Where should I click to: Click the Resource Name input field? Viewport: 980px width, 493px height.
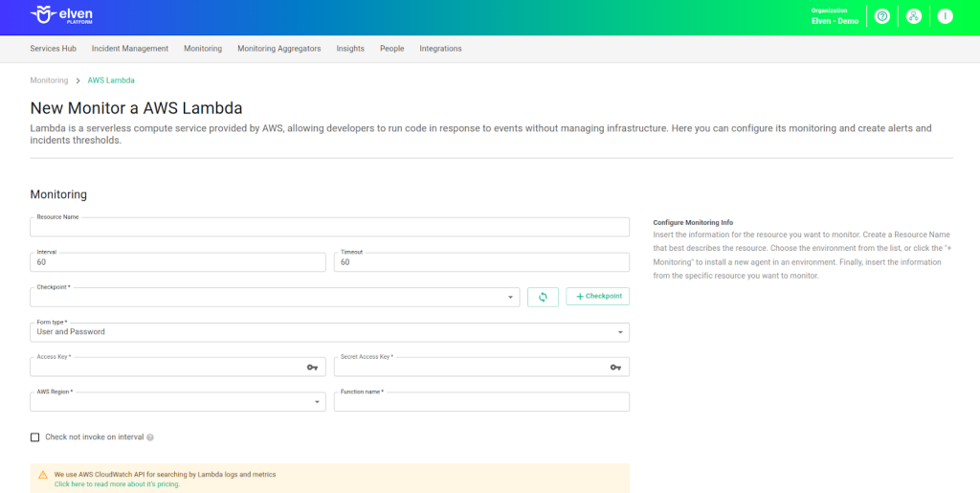pyautogui.click(x=329, y=228)
